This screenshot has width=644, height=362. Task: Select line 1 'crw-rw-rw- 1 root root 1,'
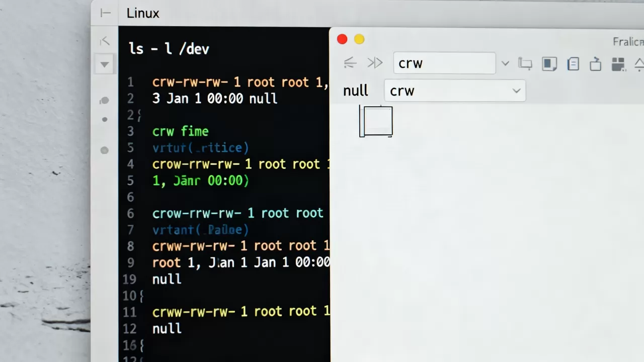(240, 82)
